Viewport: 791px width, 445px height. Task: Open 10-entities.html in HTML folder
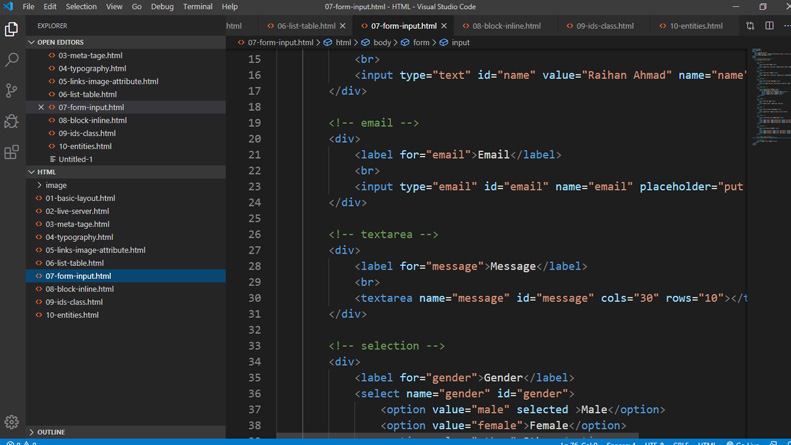(x=126, y=315)
